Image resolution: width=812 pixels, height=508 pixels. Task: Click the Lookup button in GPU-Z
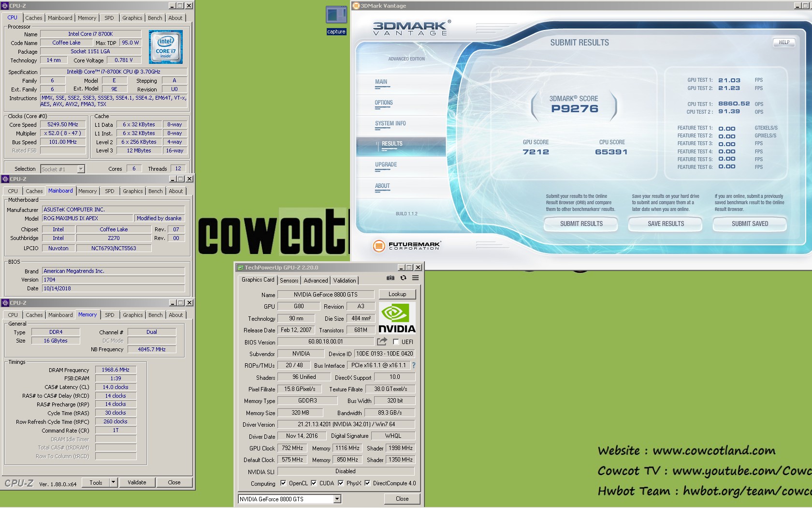(x=397, y=294)
